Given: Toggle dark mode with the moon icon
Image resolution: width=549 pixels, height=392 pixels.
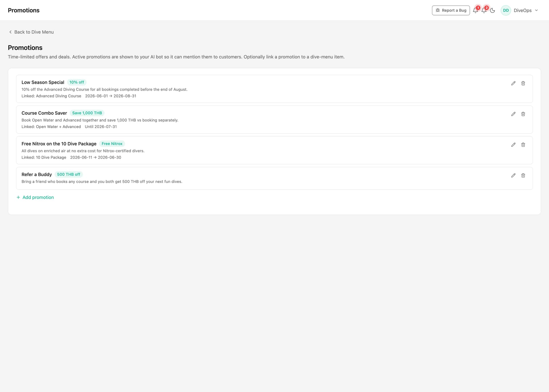Looking at the screenshot, I should click(492, 10).
